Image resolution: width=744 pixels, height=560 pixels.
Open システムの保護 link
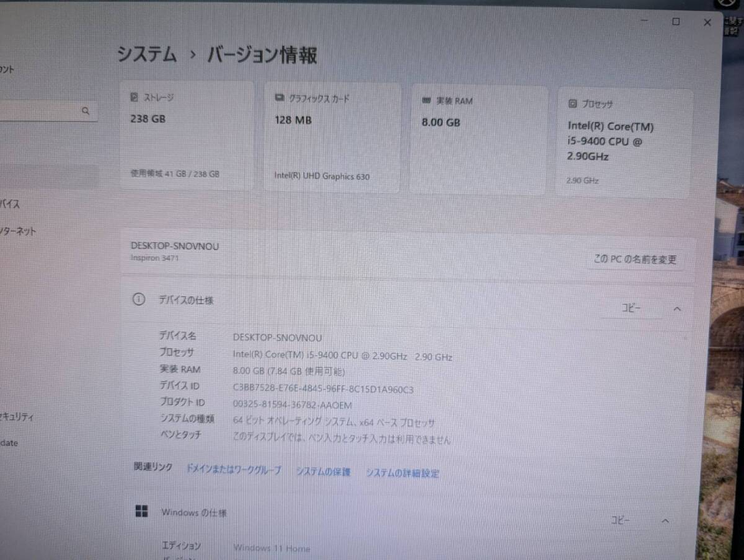point(323,471)
